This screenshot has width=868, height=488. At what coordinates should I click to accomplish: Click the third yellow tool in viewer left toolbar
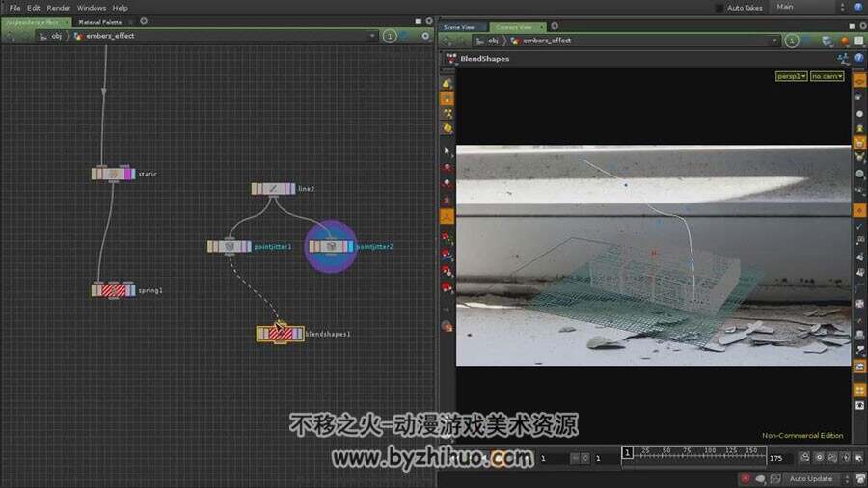[447, 114]
